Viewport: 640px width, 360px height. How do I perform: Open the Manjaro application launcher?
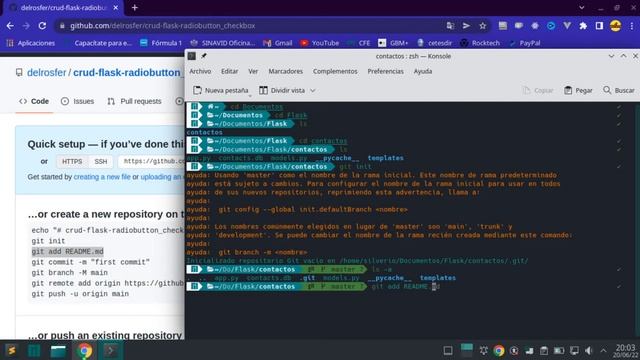34,351
